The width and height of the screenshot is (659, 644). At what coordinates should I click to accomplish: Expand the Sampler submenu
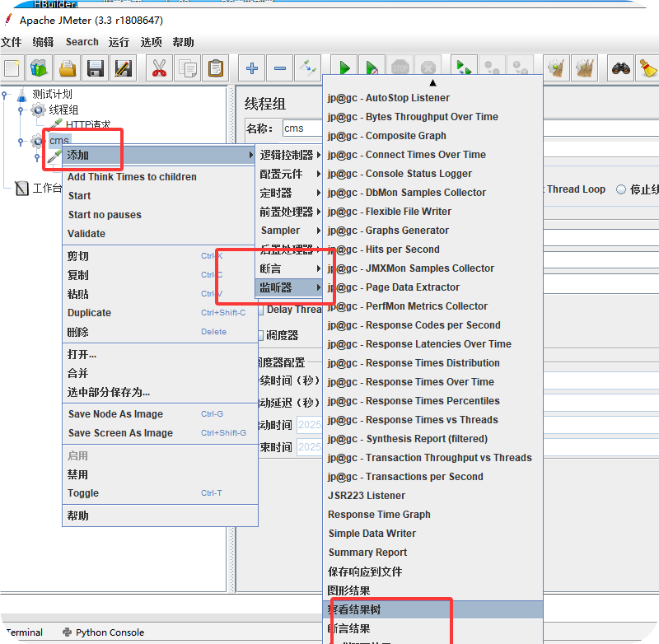(x=289, y=231)
